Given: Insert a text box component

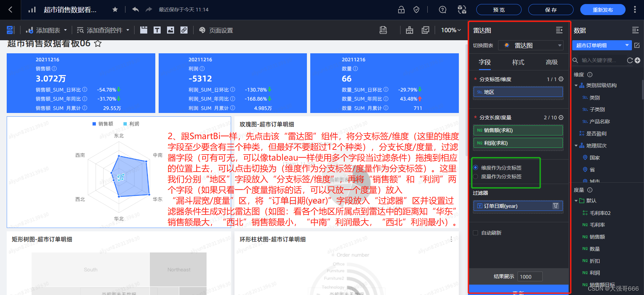Looking at the screenshot, I should click(x=157, y=30).
